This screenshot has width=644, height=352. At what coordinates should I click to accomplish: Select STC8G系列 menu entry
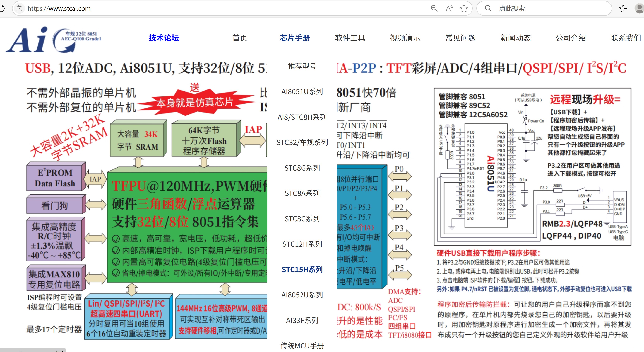tap(302, 168)
